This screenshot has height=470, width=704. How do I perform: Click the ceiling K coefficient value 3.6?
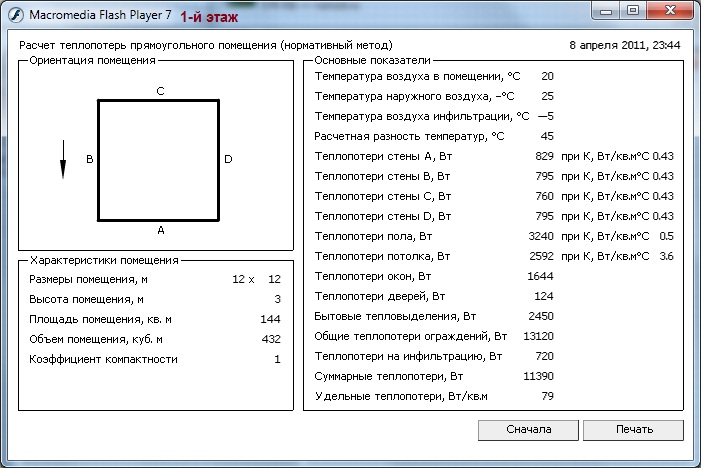[666, 256]
